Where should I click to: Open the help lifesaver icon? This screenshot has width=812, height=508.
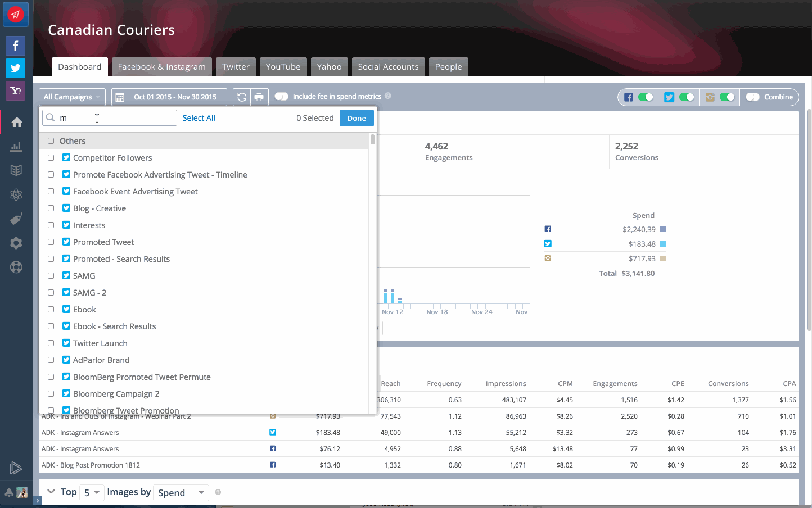click(15, 267)
